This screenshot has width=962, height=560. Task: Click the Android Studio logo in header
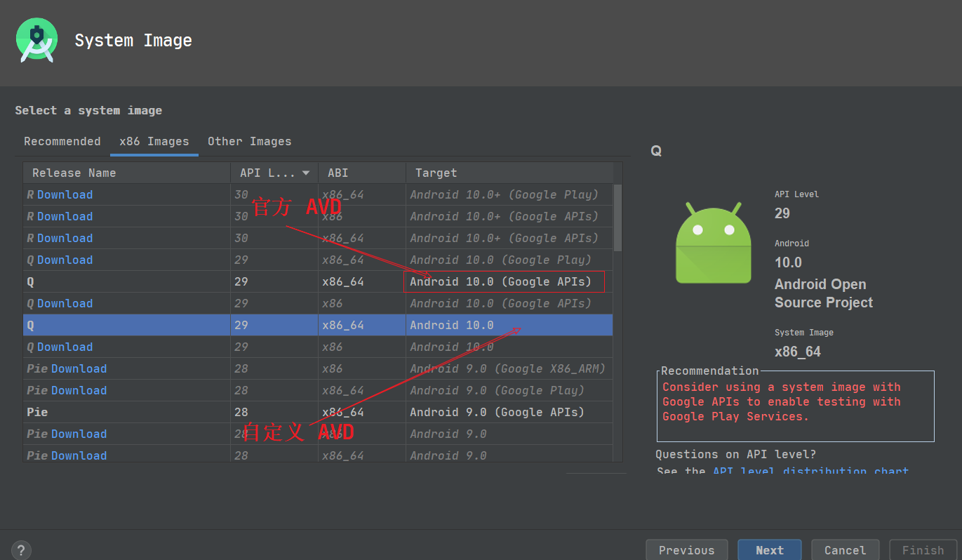pyautogui.click(x=36, y=40)
